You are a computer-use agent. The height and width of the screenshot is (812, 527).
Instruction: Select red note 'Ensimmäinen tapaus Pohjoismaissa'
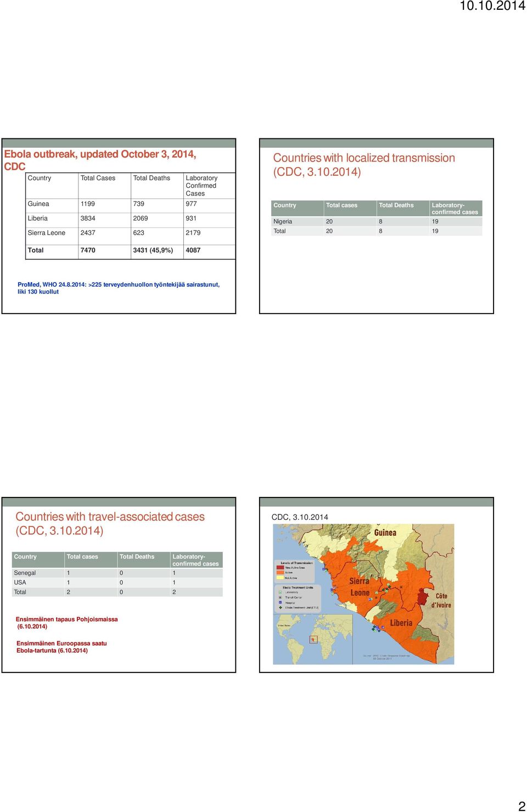(x=66, y=623)
